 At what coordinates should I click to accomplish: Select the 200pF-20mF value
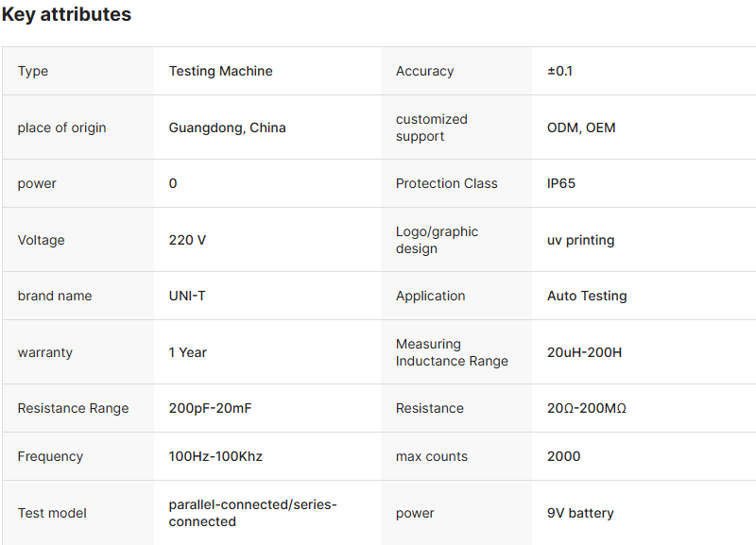210,408
